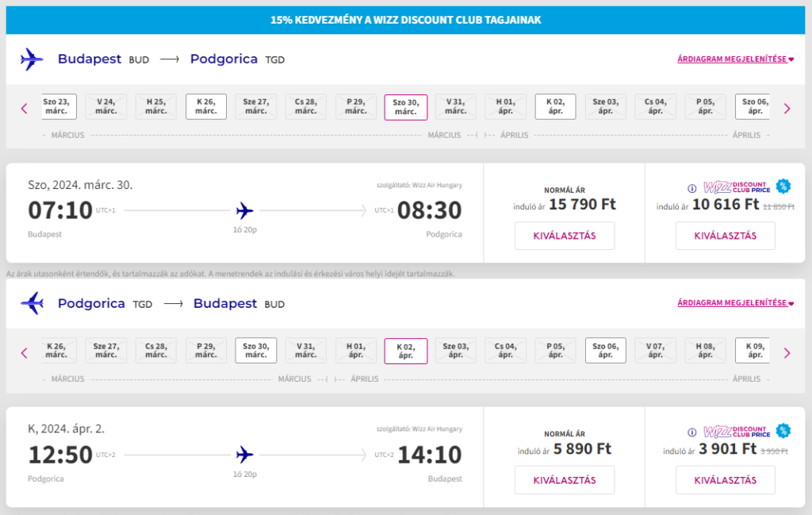Select return date Szo 06 ápr.
The width and height of the screenshot is (812, 515).
click(605, 351)
